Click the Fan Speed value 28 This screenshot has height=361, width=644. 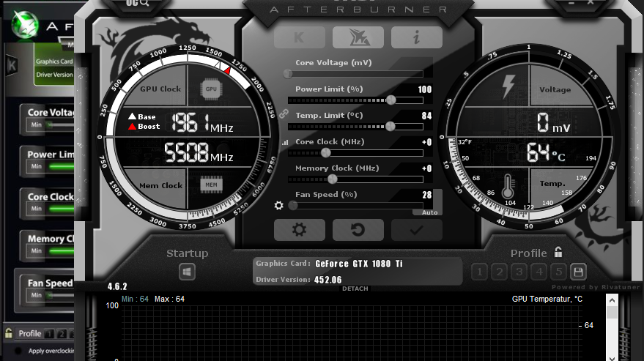426,195
